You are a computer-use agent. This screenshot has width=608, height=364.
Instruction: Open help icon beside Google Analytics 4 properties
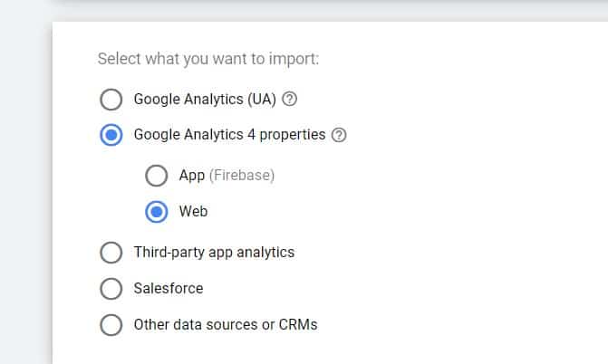[x=339, y=135]
